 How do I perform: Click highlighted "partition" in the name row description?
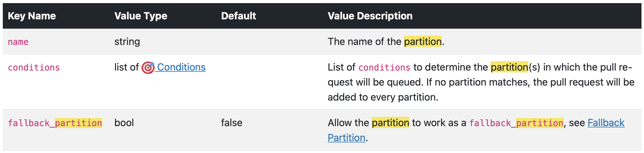(x=423, y=42)
